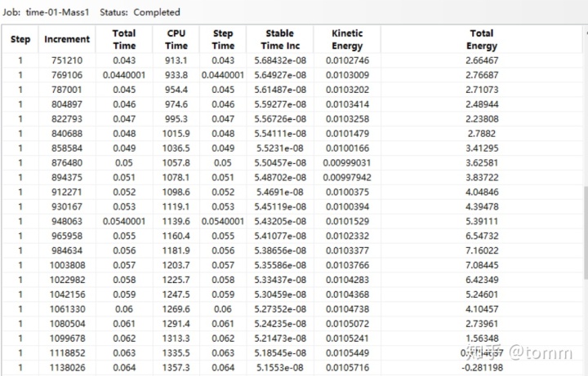Select increment cell 912271

tap(67, 192)
